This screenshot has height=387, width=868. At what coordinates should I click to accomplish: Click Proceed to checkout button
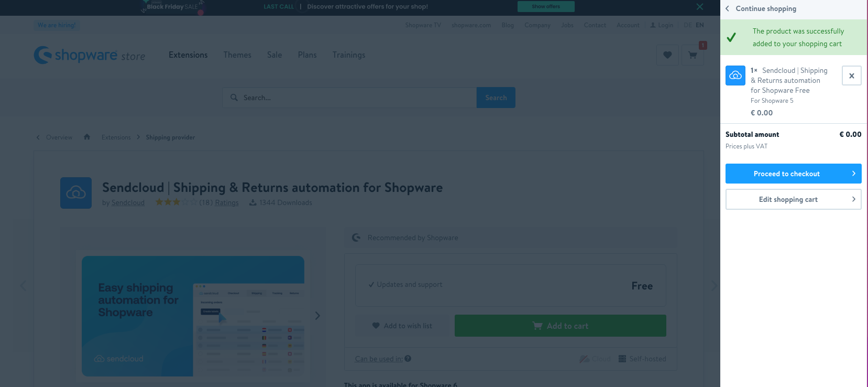coord(793,174)
